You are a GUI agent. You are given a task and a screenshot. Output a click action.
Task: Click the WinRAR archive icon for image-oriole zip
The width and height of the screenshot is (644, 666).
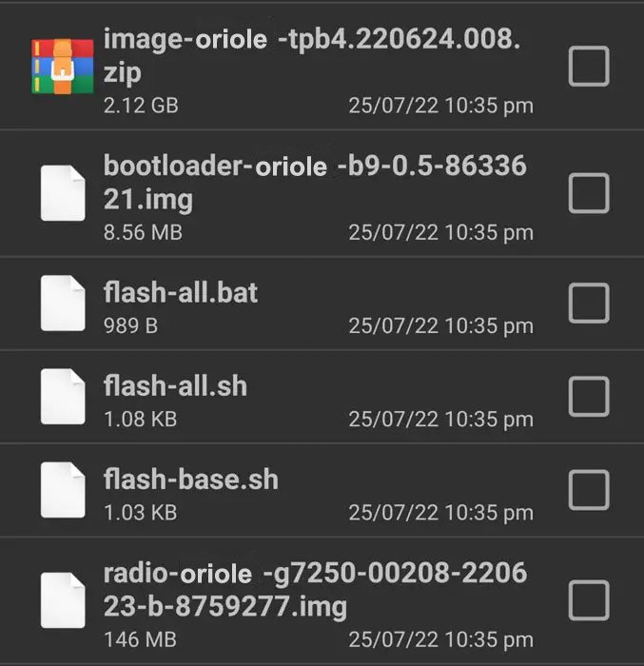coord(62,67)
